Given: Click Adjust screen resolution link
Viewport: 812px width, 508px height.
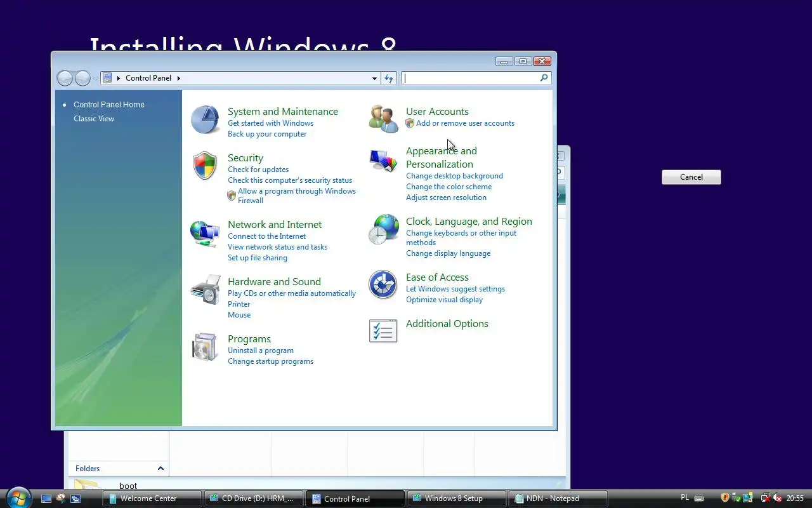Looking at the screenshot, I should point(447,197).
